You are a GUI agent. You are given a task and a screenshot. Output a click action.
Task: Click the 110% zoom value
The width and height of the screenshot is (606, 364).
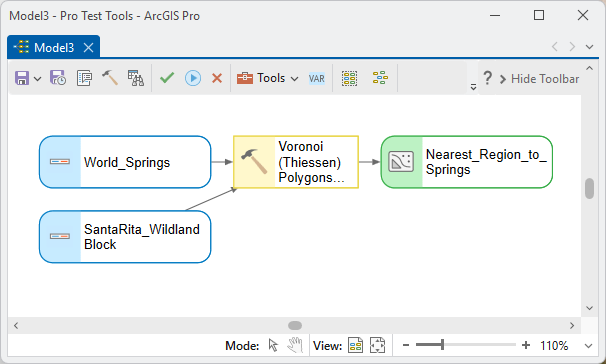tap(554, 345)
